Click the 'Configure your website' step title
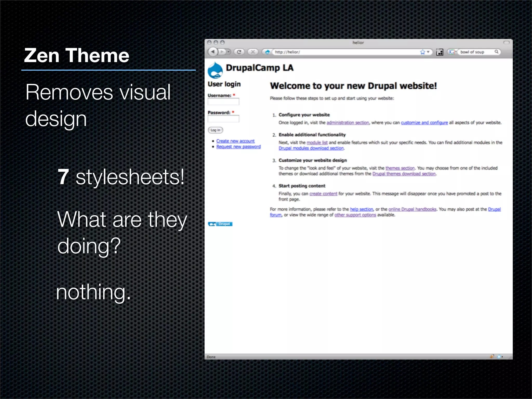The image size is (532, 399). [x=304, y=115]
